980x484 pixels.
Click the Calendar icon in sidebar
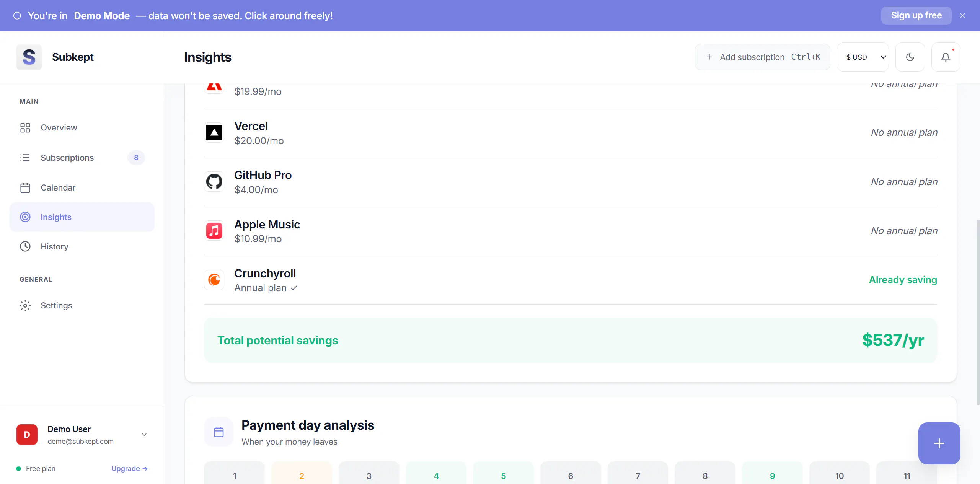pyautogui.click(x=25, y=188)
